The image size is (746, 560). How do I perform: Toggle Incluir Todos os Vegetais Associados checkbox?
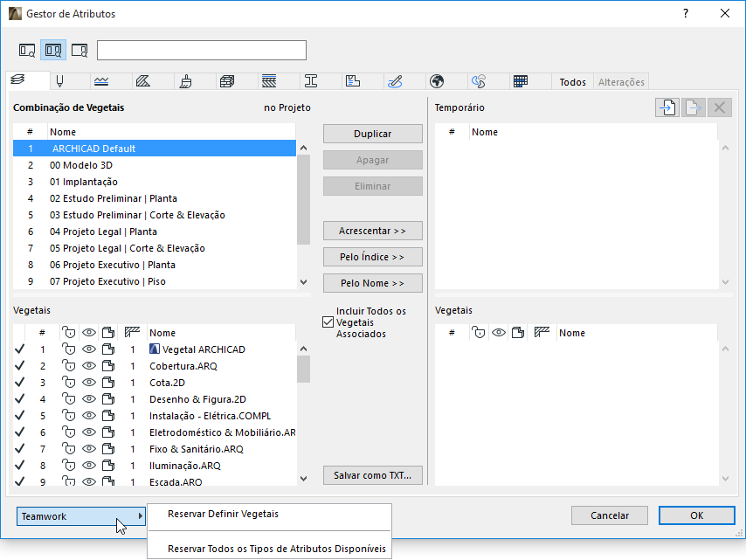[328, 322]
